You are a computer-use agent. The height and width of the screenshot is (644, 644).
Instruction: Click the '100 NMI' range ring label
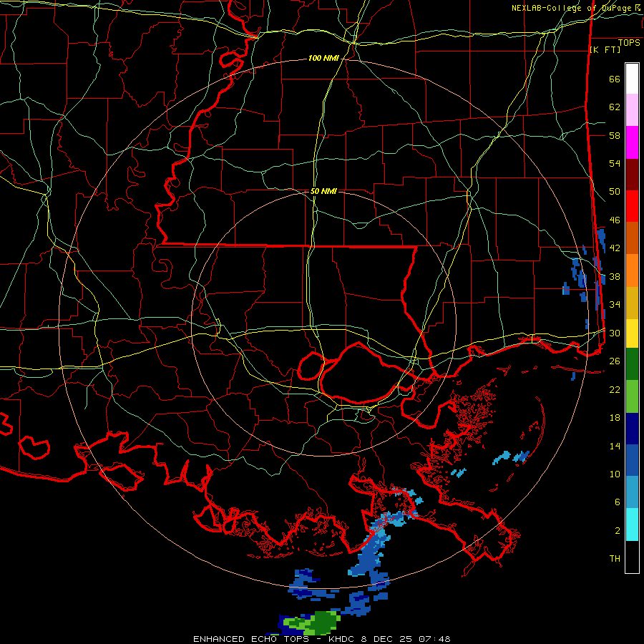323,59
